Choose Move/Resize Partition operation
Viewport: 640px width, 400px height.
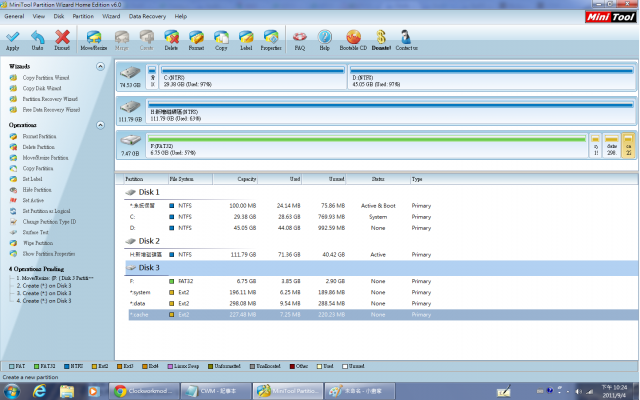45,158
